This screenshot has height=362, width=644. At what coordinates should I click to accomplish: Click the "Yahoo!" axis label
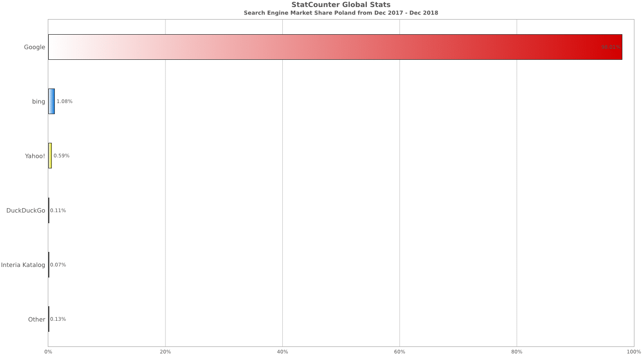pyautogui.click(x=35, y=156)
